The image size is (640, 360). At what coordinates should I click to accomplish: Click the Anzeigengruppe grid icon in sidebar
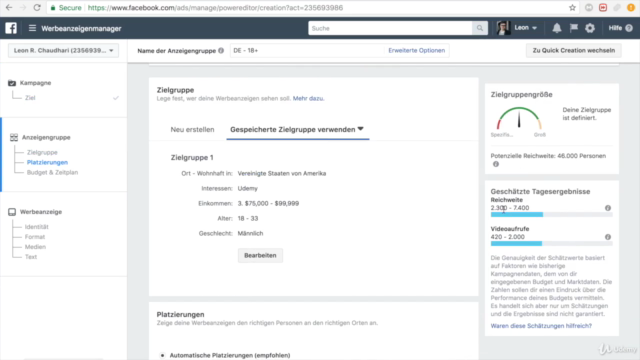[x=14, y=138]
